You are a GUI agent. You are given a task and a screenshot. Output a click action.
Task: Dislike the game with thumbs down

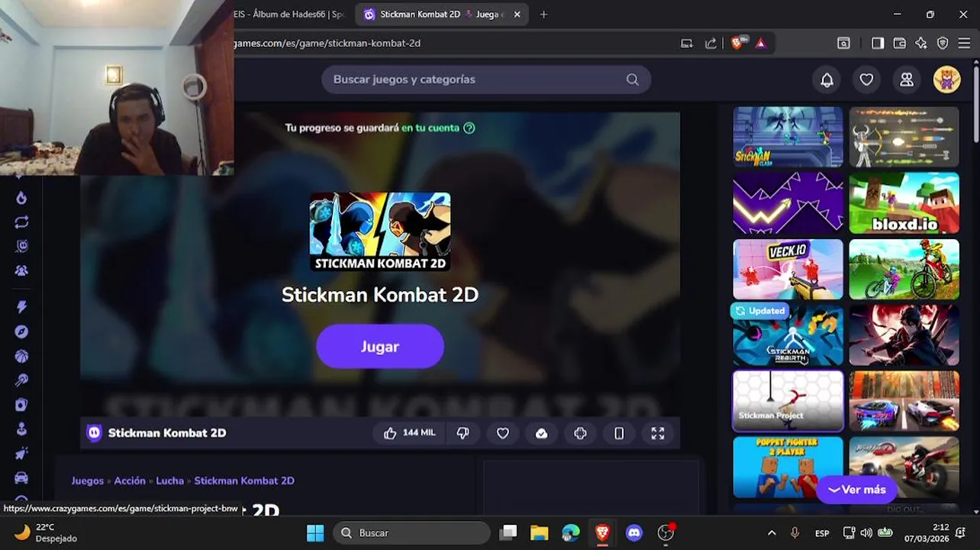[463, 433]
